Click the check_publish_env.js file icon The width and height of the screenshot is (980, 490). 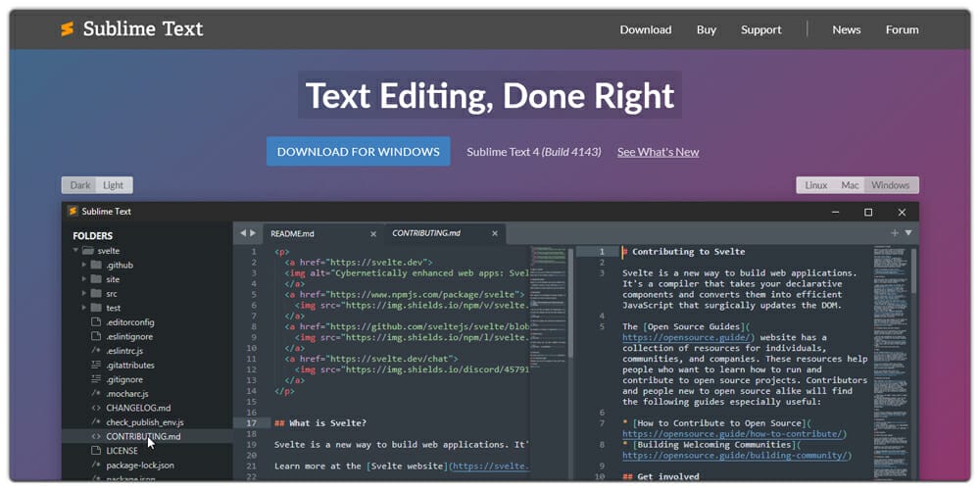point(96,422)
